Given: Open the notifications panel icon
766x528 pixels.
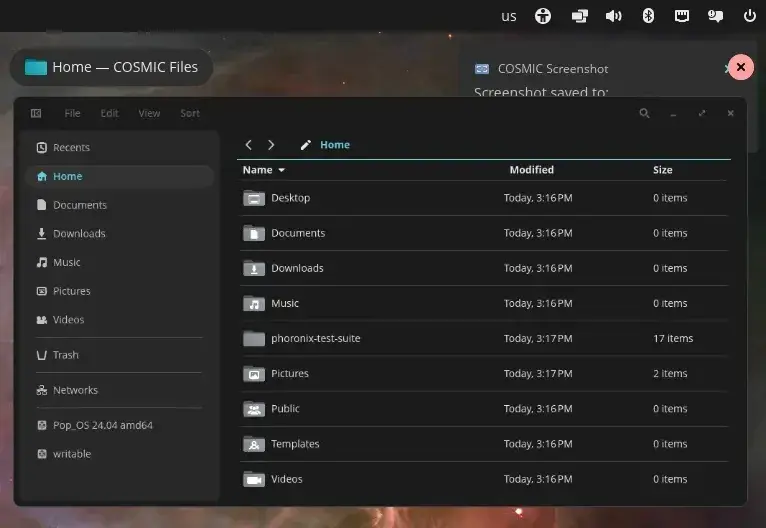Looking at the screenshot, I should coord(716,16).
